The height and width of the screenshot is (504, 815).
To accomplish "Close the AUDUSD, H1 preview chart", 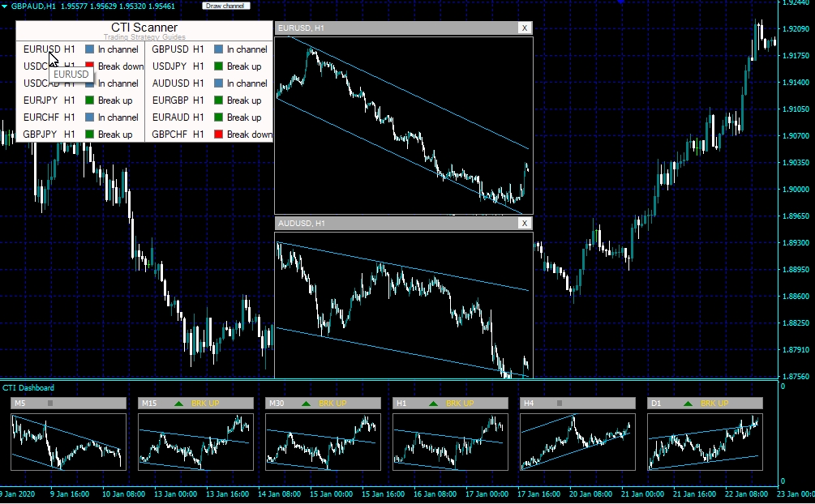I will (x=525, y=223).
